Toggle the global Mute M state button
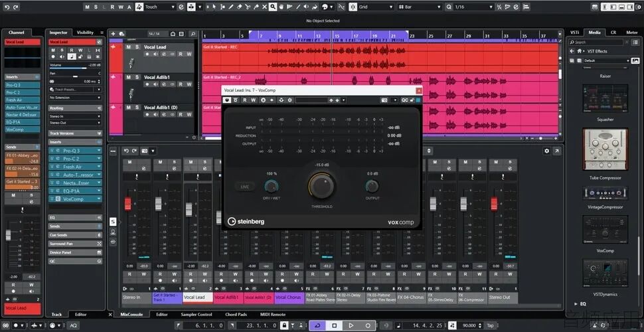644x332 pixels. coord(88,7)
